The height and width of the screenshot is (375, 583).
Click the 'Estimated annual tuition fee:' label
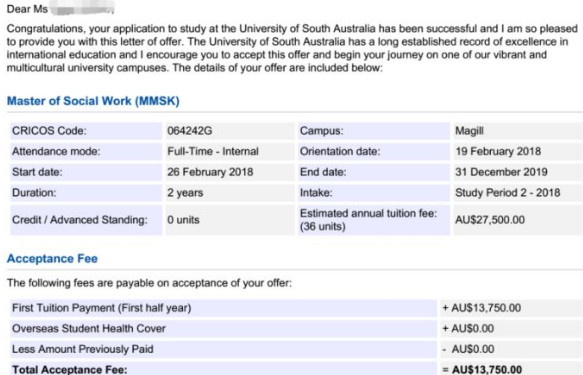click(x=368, y=214)
